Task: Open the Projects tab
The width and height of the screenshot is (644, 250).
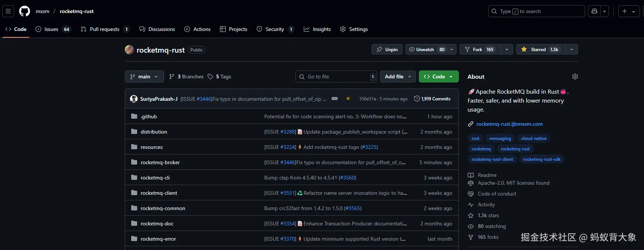Action: click(x=233, y=29)
